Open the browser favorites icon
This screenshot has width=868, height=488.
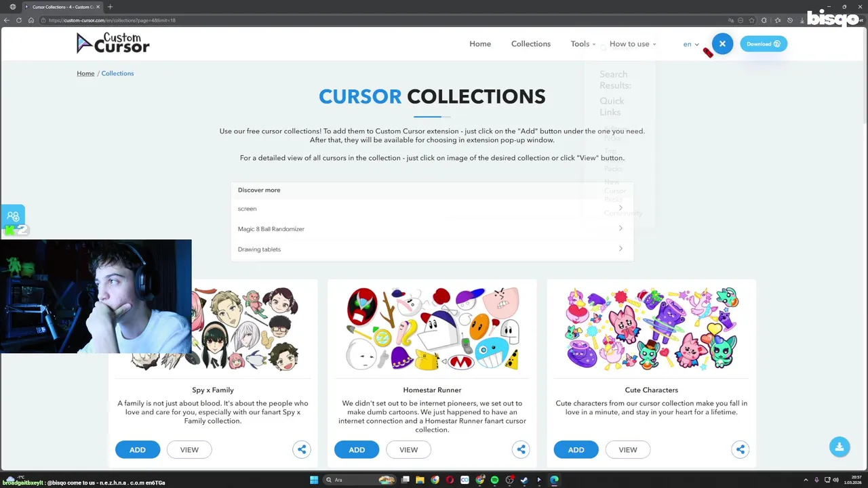point(778,20)
